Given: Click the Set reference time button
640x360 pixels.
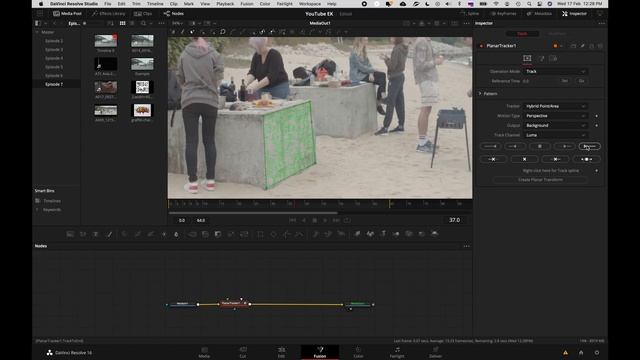Looking at the screenshot, I should click(564, 81).
